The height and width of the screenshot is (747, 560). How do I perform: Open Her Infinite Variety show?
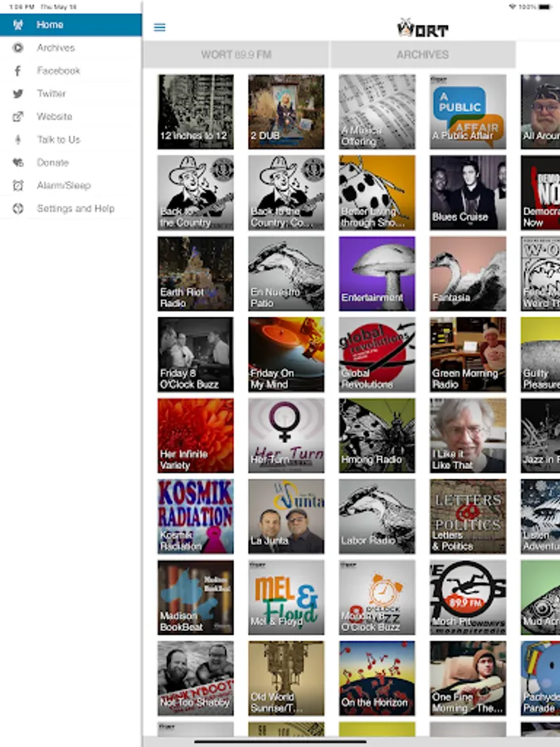pos(196,436)
